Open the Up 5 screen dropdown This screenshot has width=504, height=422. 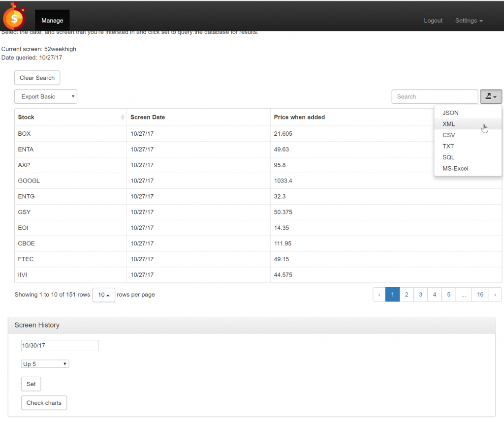click(45, 364)
